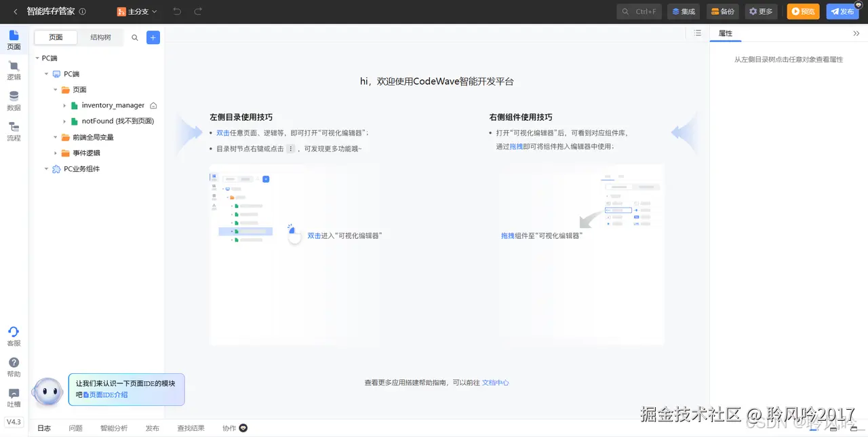Screen dimensions: 868x437
Task: Open the 数据 (Data) sidebar panel
Action: [14, 102]
